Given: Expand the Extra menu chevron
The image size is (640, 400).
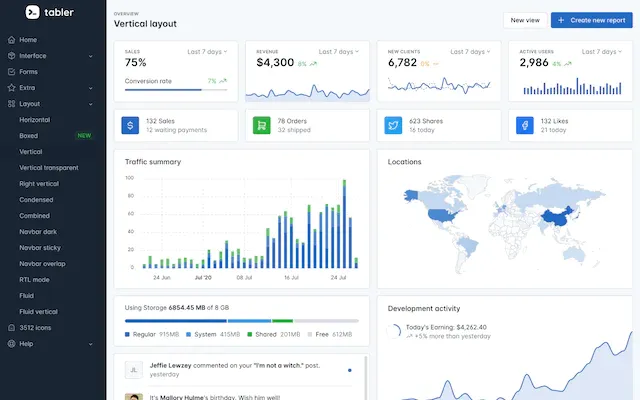Looking at the screenshot, I should coord(91,88).
